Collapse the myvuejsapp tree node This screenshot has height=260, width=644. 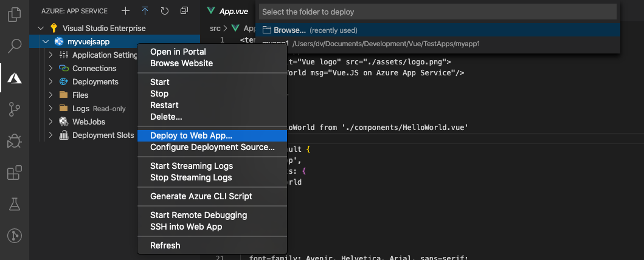pyautogui.click(x=46, y=41)
